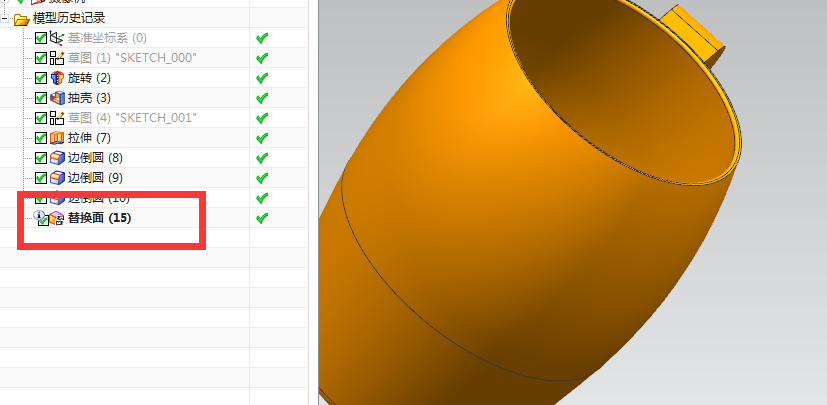Click the green status checkmark for 边倒圆 (10)

[x=262, y=198]
